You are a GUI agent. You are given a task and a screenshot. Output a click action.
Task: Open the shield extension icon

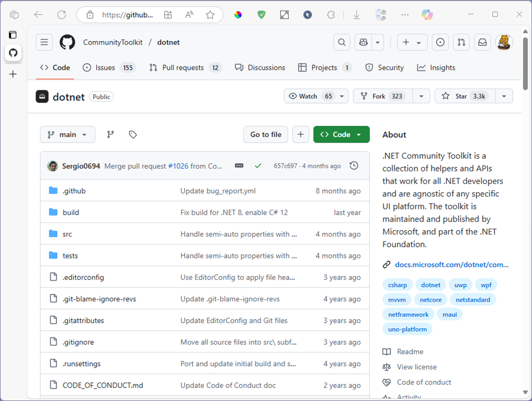point(262,15)
